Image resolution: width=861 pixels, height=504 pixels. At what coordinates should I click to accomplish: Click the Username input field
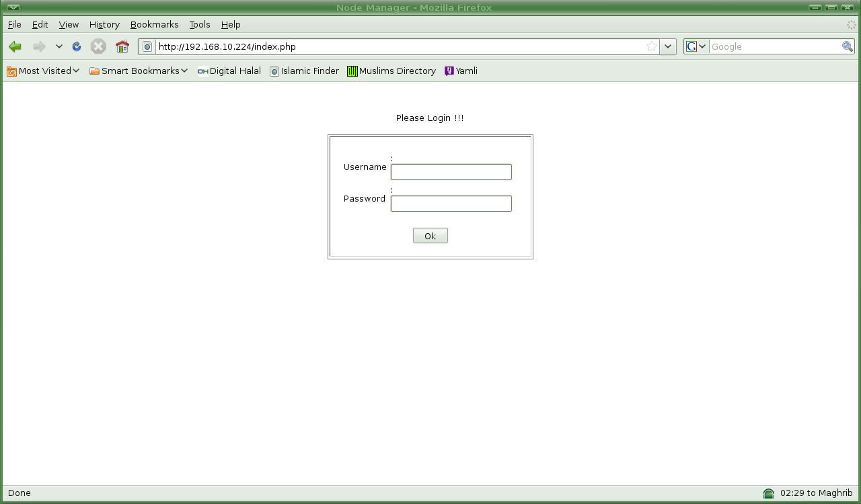click(x=451, y=172)
